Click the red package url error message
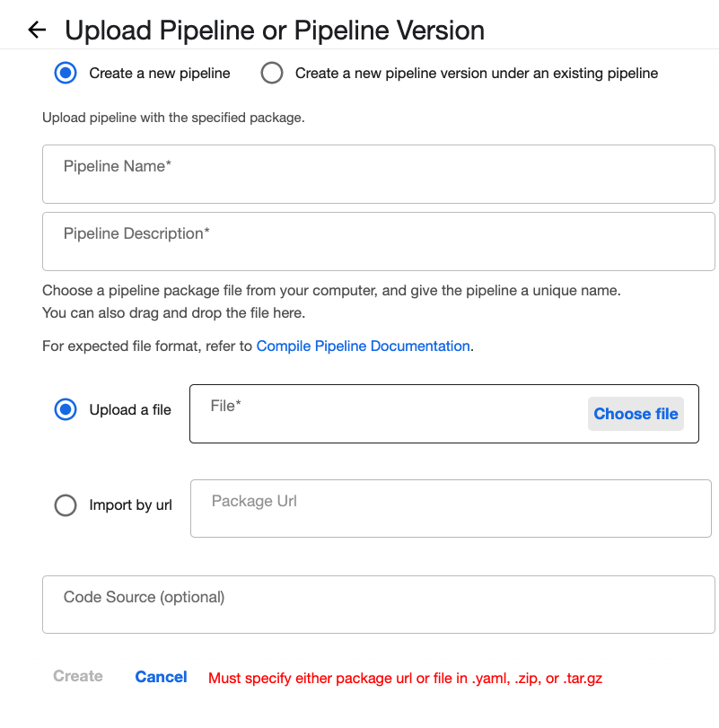 [x=405, y=678]
